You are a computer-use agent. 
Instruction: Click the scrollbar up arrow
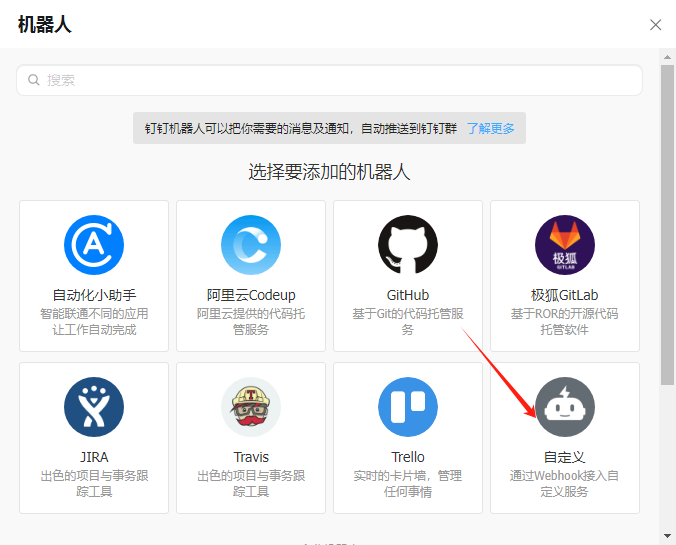pyautogui.click(x=667, y=56)
